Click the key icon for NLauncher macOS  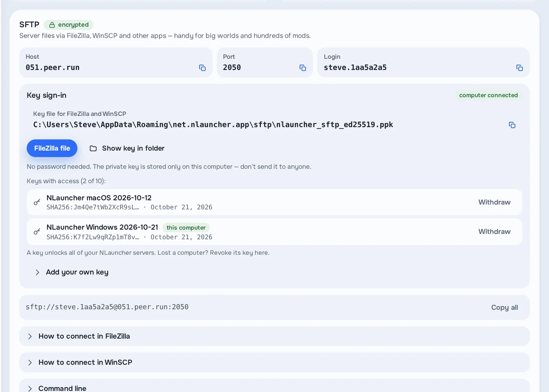coord(37,202)
